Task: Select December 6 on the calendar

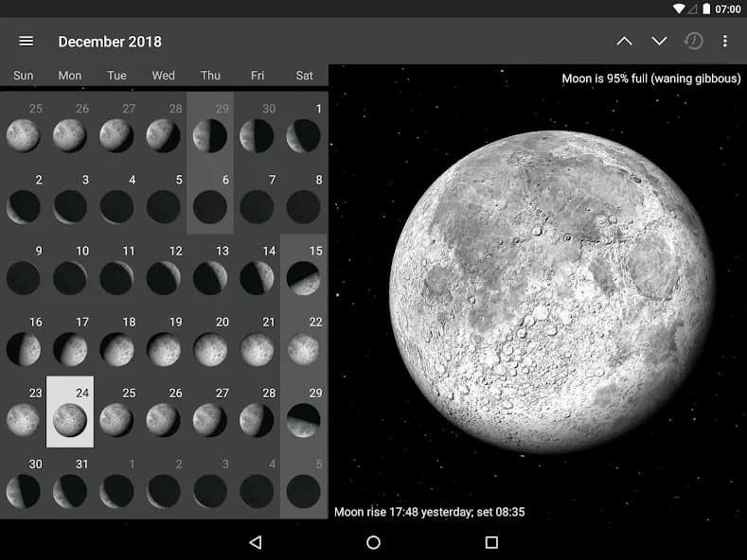Action: (210, 199)
